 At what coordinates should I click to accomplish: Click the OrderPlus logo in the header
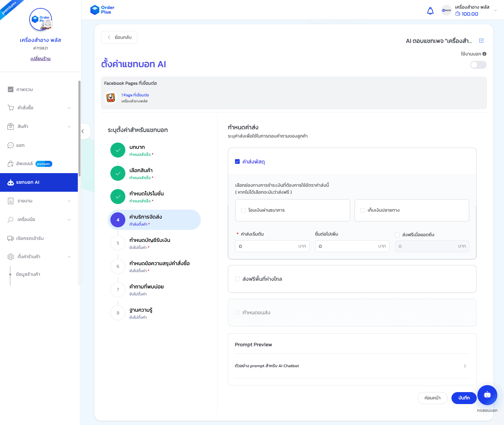pyautogui.click(x=102, y=10)
